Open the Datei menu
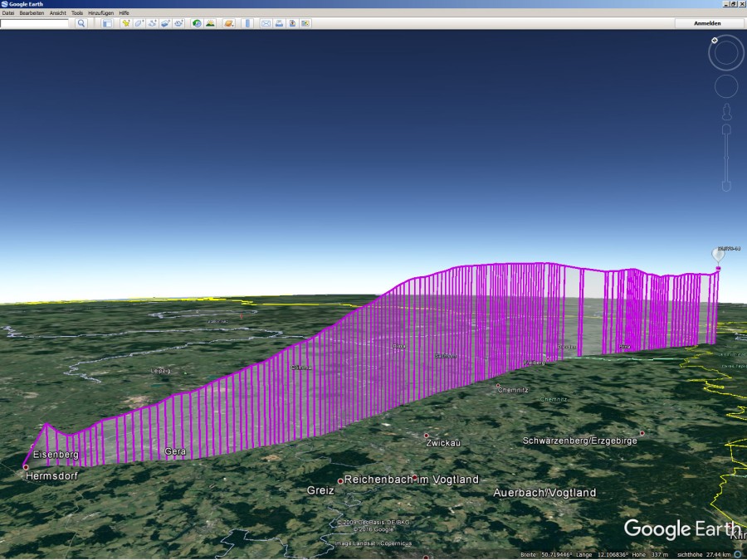Image resolution: width=747 pixels, height=560 pixels. (x=8, y=13)
